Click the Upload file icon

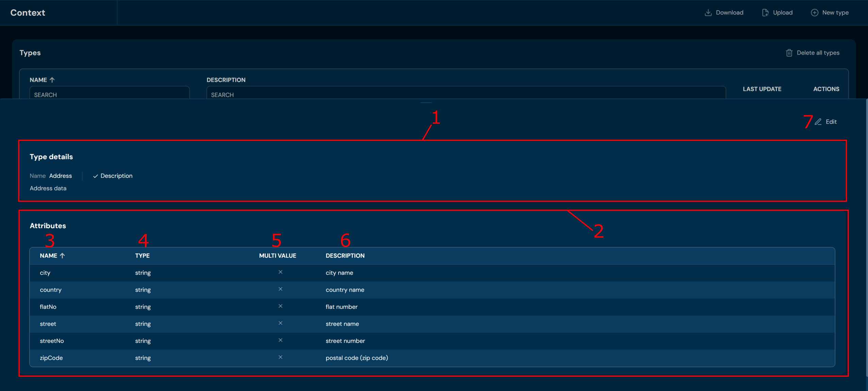765,13
